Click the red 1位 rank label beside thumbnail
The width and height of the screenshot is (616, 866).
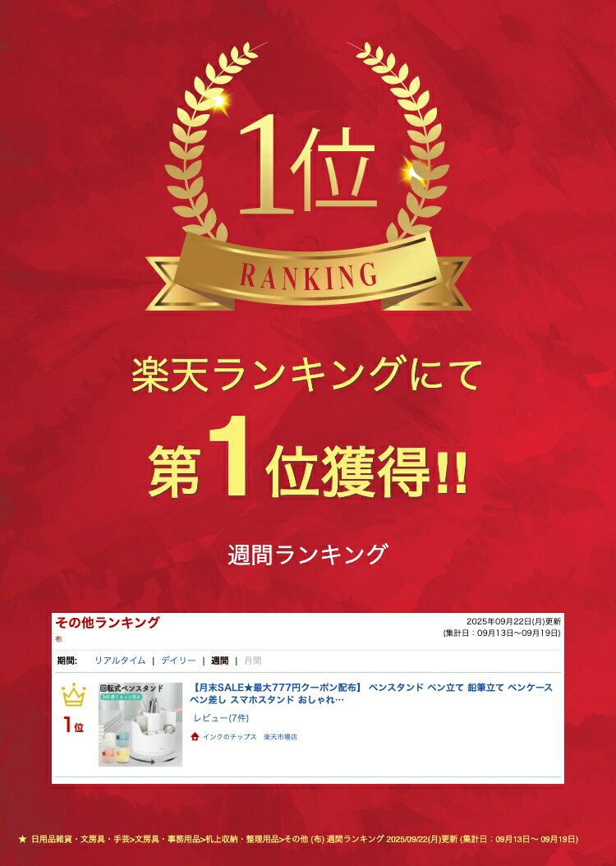(x=73, y=726)
